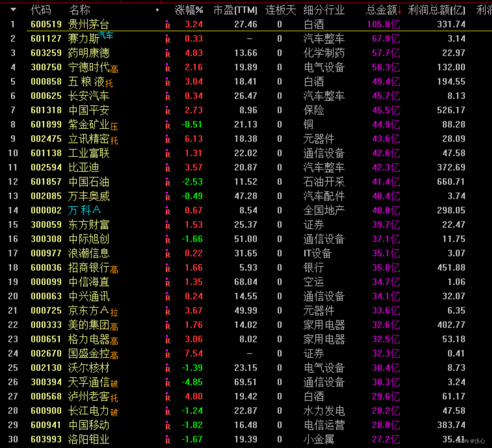Viewport: 492px width, 448px height.
Task: Sort by the 涨幅% column header
Action: [189, 10]
